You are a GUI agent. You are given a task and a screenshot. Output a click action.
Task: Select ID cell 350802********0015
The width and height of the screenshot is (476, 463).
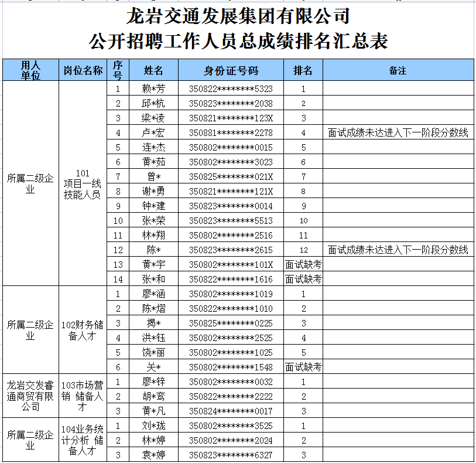pyautogui.click(x=231, y=147)
